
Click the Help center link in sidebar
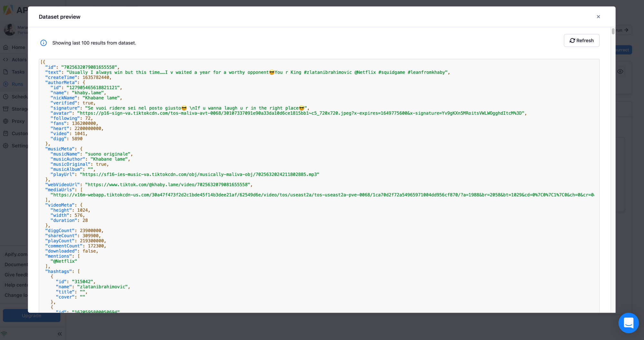(x=16, y=285)
